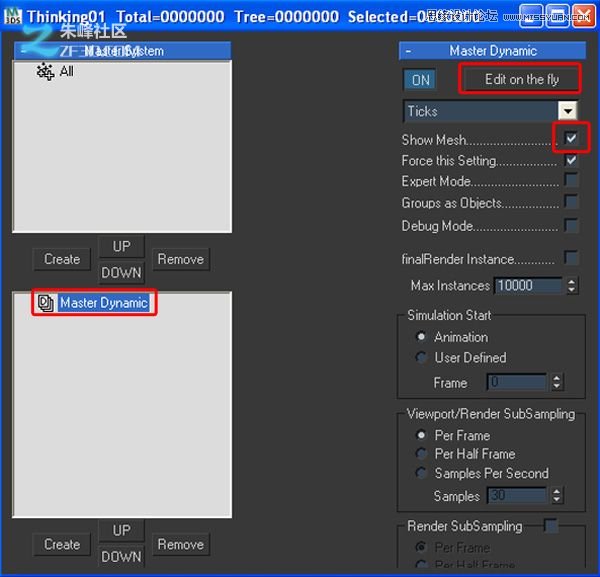
Task: Click the All particle group icon
Action: (45, 72)
